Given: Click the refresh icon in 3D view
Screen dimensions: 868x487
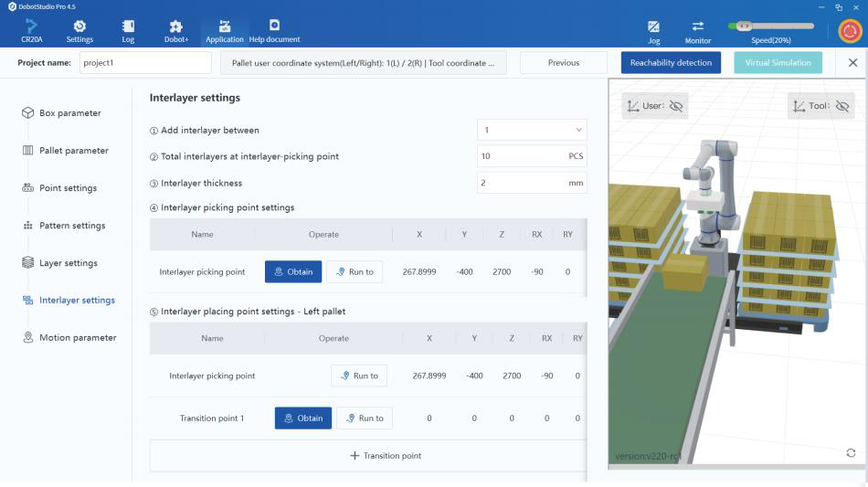Looking at the screenshot, I should coord(851,453).
